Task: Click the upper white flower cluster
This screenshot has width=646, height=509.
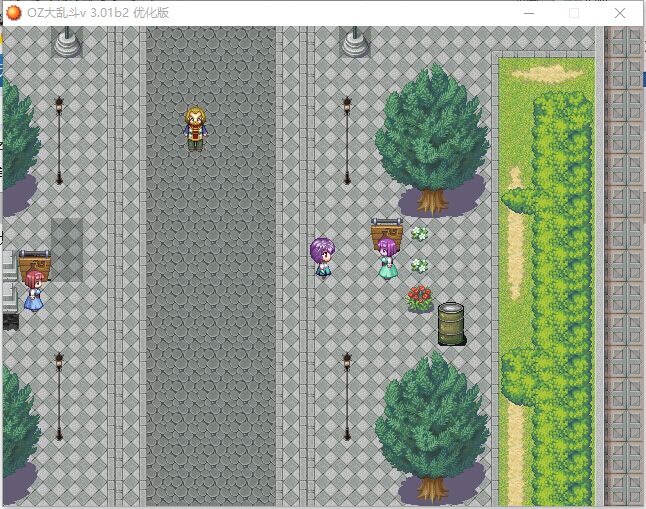Action: (420, 233)
